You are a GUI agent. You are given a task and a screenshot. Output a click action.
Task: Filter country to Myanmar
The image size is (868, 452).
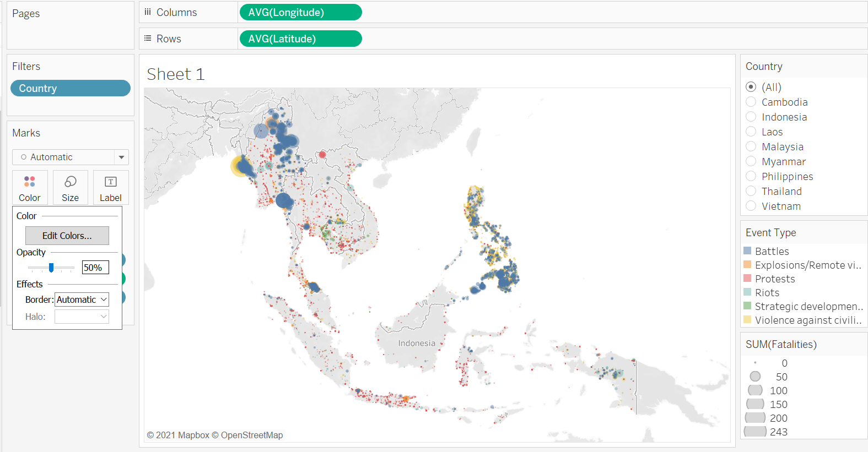click(x=751, y=161)
